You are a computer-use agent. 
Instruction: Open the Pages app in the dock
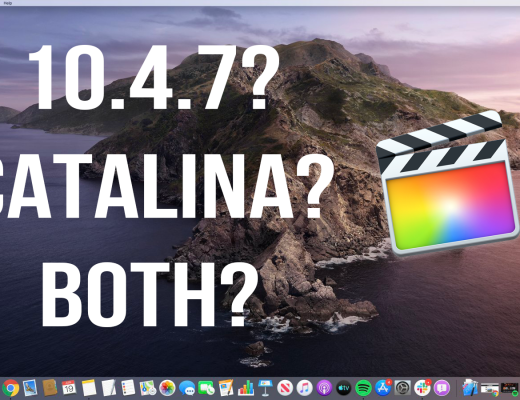click(x=226, y=388)
